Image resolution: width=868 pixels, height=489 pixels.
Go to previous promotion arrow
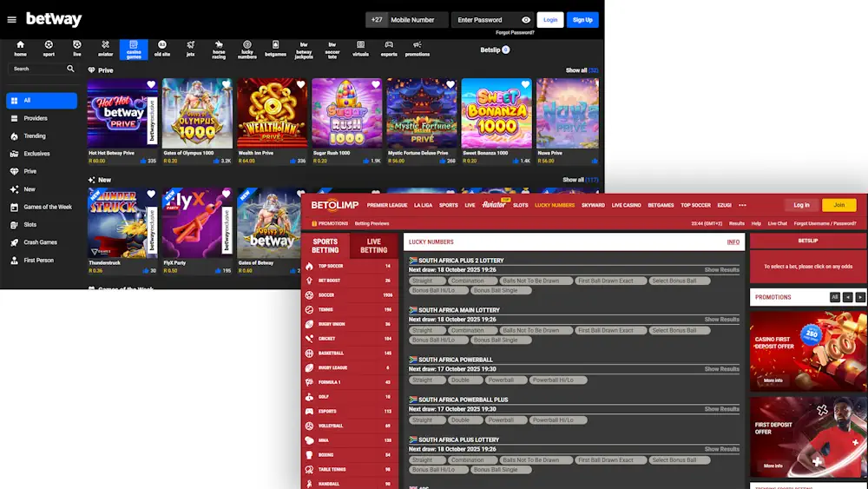point(847,297)
